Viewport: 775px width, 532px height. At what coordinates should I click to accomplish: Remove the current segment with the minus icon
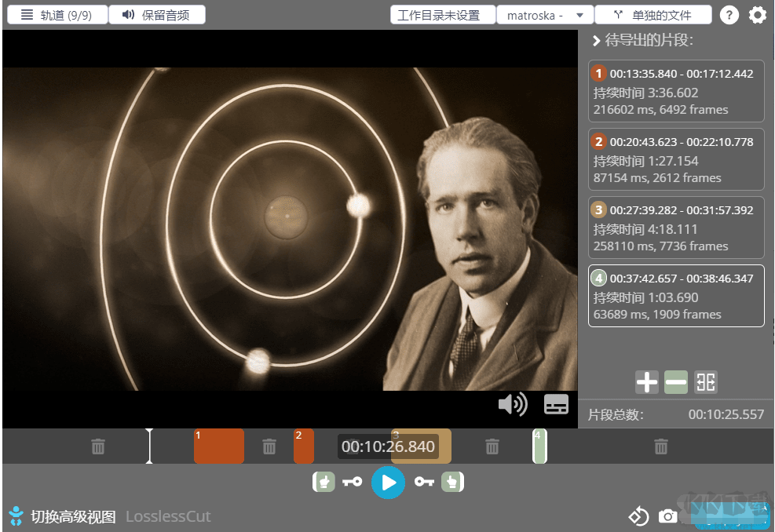[x=676, y=382]
